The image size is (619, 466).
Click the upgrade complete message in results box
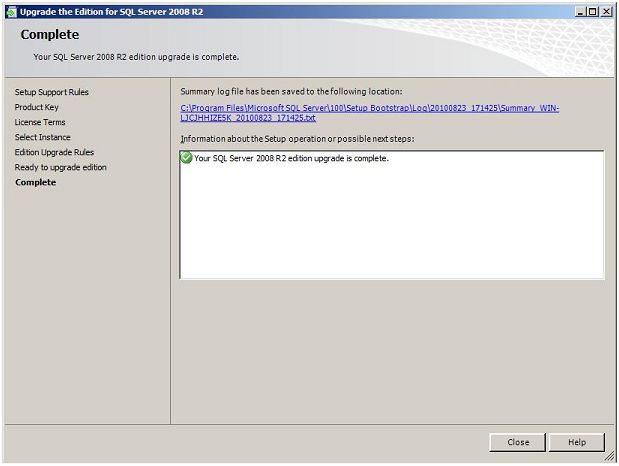[x=291, y=158]
